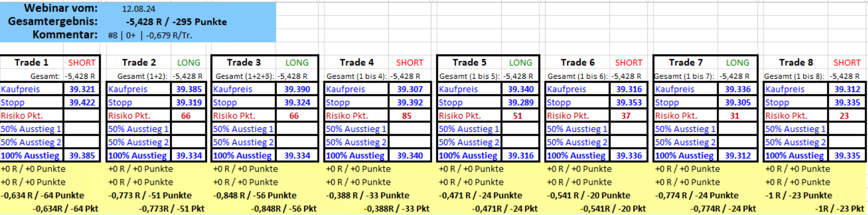Select the LONG label of Trade 2
The image size is (868, 215).
pos(188,63)
